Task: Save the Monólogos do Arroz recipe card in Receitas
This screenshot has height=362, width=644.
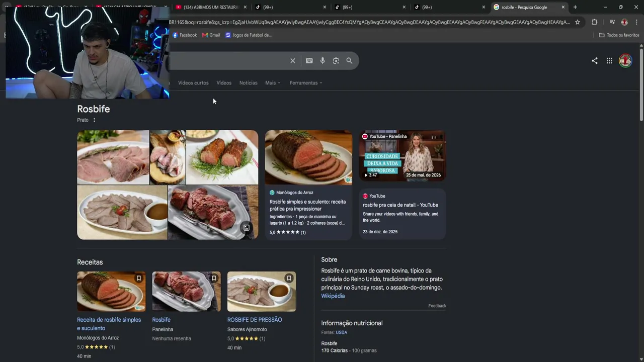Action: (x=139, y=278)
